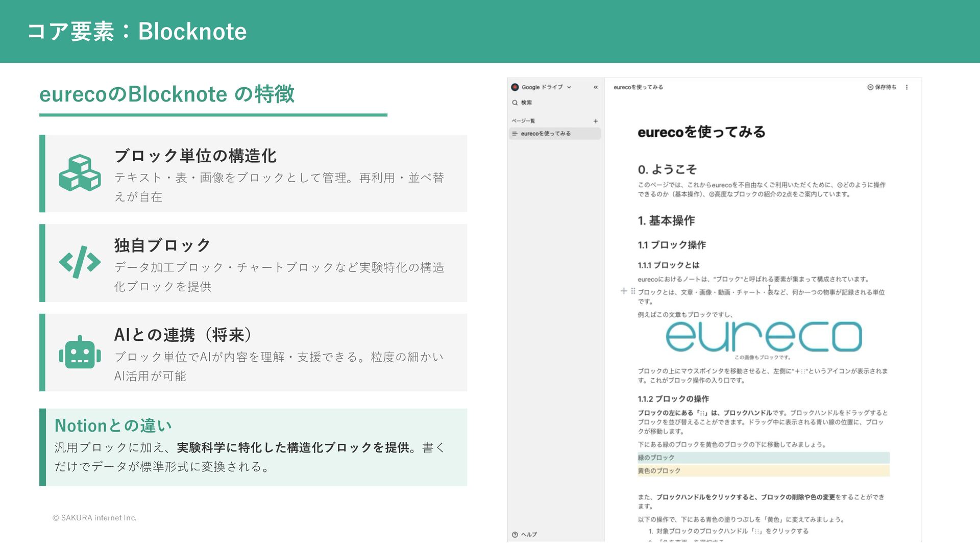This screenshot has height=551, width=980.
Task: Open the Google ドライブ dropdown chevron
Action: click(569, 87)
